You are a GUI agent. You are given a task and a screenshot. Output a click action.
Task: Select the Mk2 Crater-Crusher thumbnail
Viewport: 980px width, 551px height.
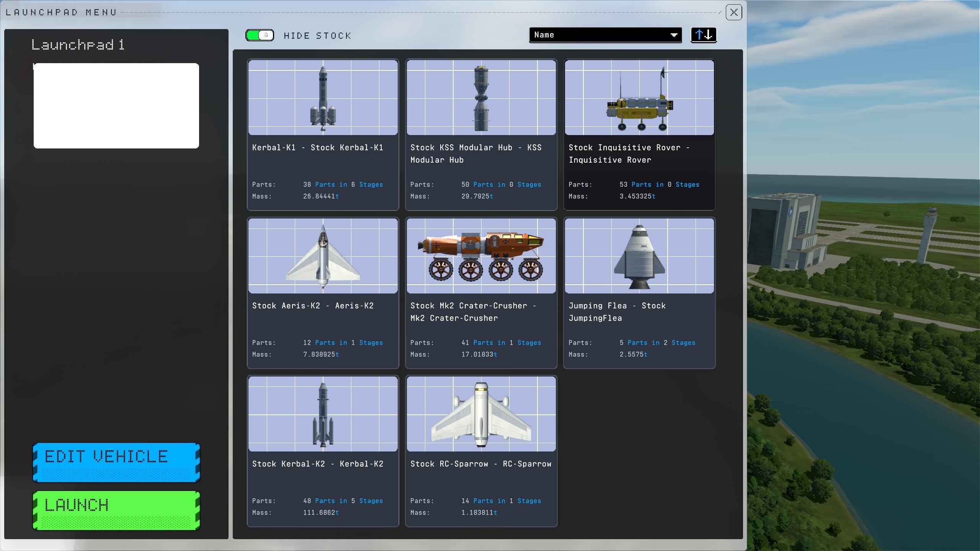(x=481, y=256)
